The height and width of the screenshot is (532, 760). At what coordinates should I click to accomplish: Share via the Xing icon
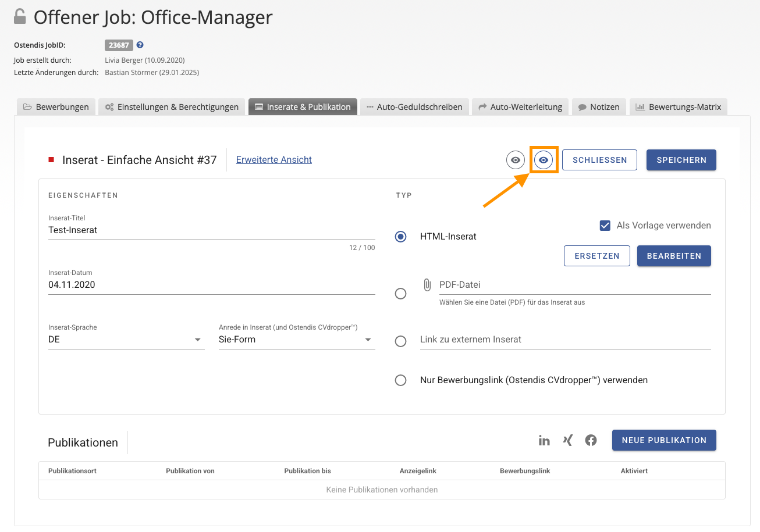point(568,440)
